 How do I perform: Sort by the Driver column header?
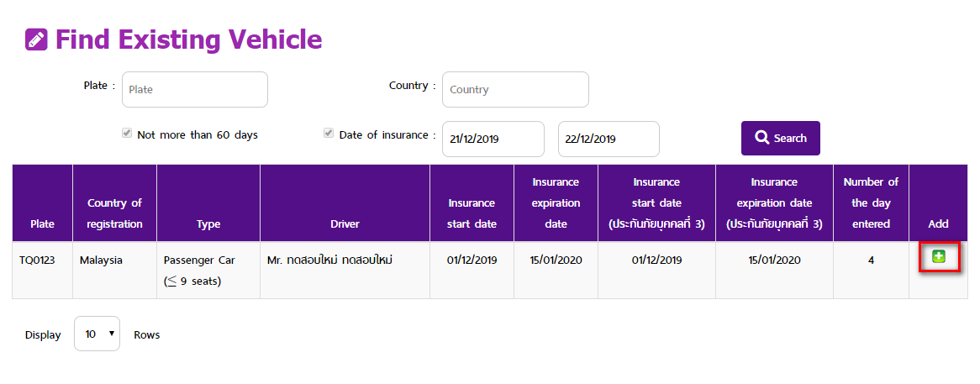click(345, 224)
